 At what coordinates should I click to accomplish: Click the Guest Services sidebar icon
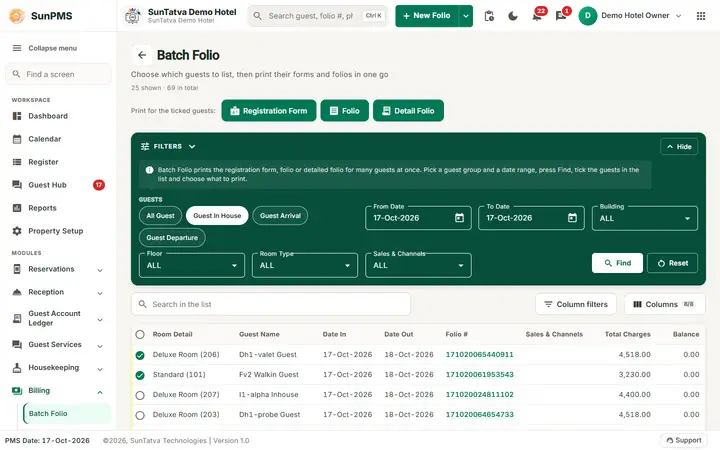click(17, 344)
